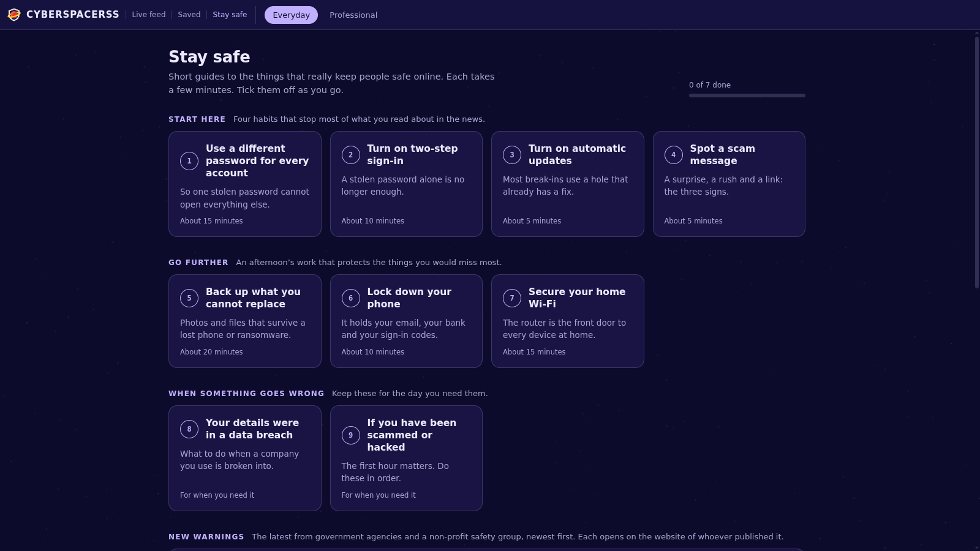Click the 'NEW WARNINGS' section label
The image size is (980, 551).
pyautogui.click(x=206, y=537)
